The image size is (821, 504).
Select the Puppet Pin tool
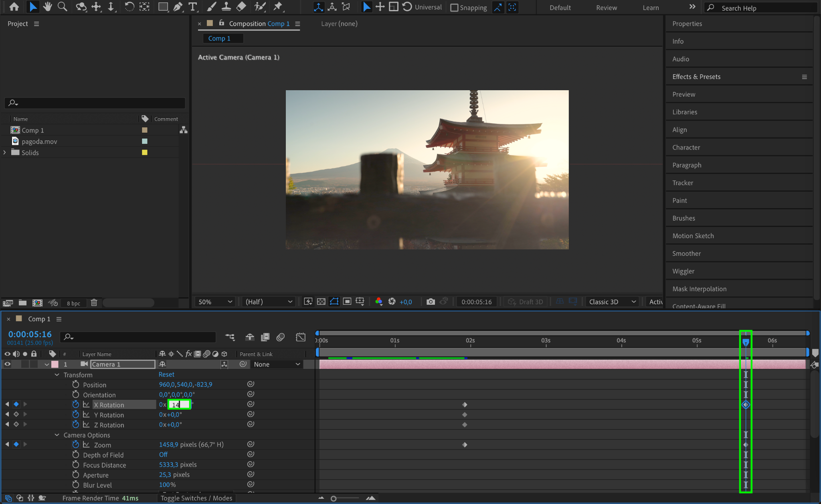(278, 6)
